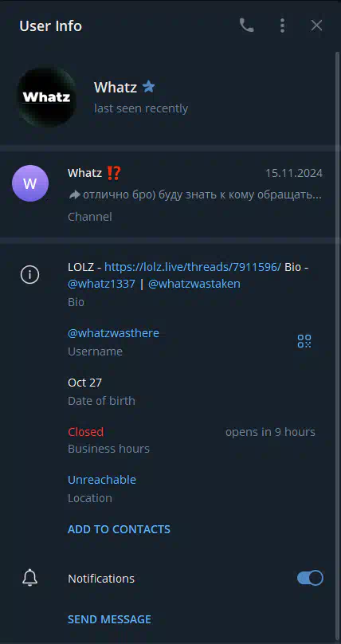Copy the @whatzwasthere username
The height and width of the screenshot is (644, 341).
(113, 333)
